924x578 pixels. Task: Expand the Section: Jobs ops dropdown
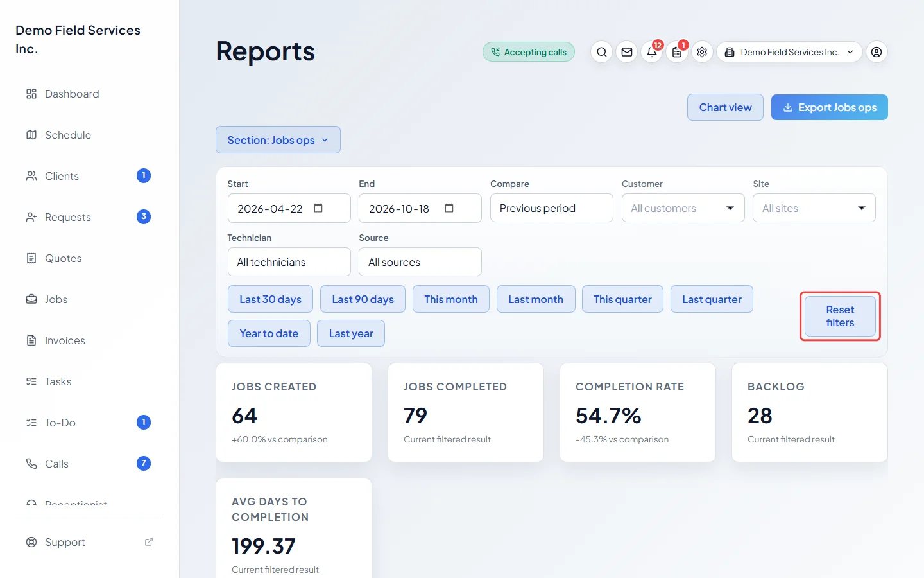click(278, 140)
